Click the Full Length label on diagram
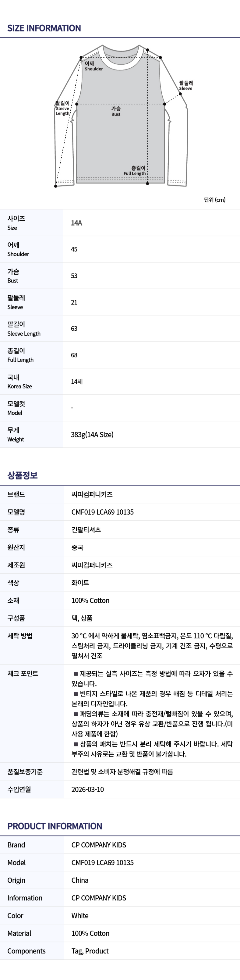The height and width of the screenshot is (980, 240). point(135,170)
